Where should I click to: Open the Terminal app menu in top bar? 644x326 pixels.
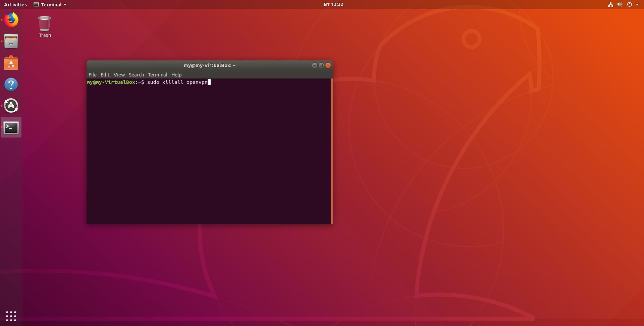[x=50, y=4]
